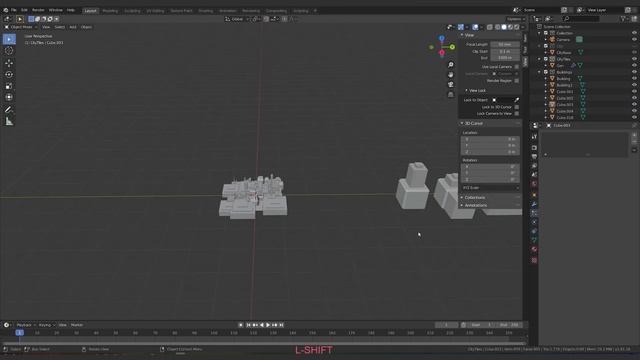Screen dimensions: 640x360
Task: Open the File menu
Action: [13, 10]
